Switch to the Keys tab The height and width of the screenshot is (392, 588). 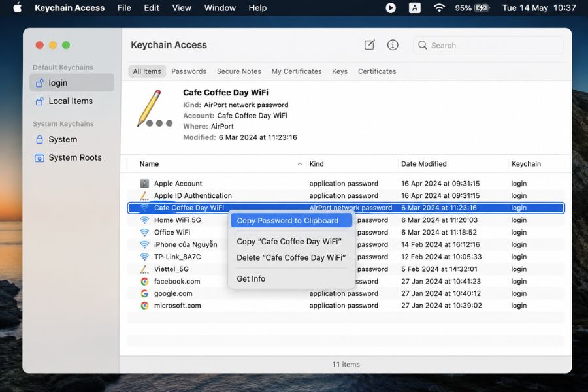[x=340, y=71]
